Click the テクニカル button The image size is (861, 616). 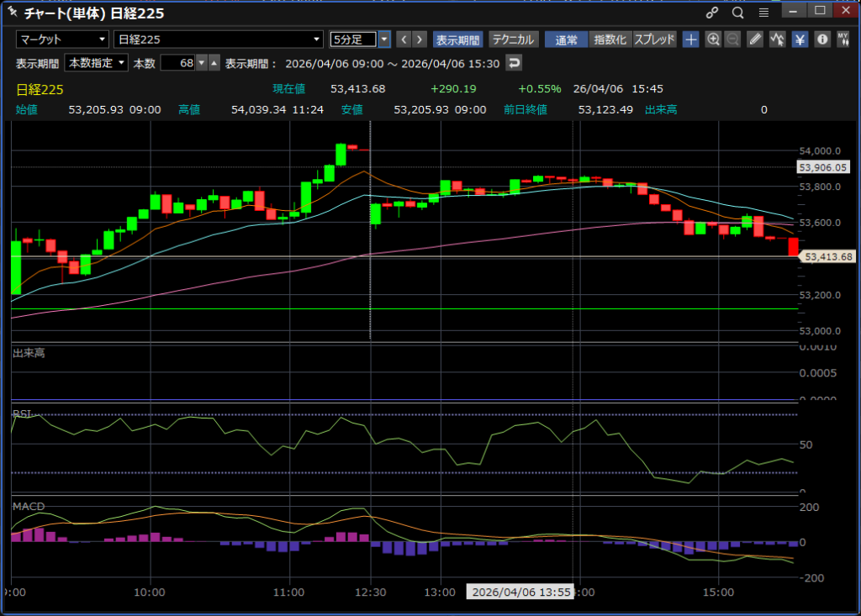pos(513,39)
